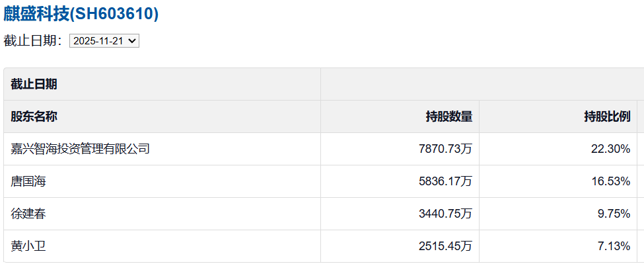This screenshot has width=644, height=268.
Task: Select shareholder 嘉兴智海投资管理有限公司
Action: (81, 149)
